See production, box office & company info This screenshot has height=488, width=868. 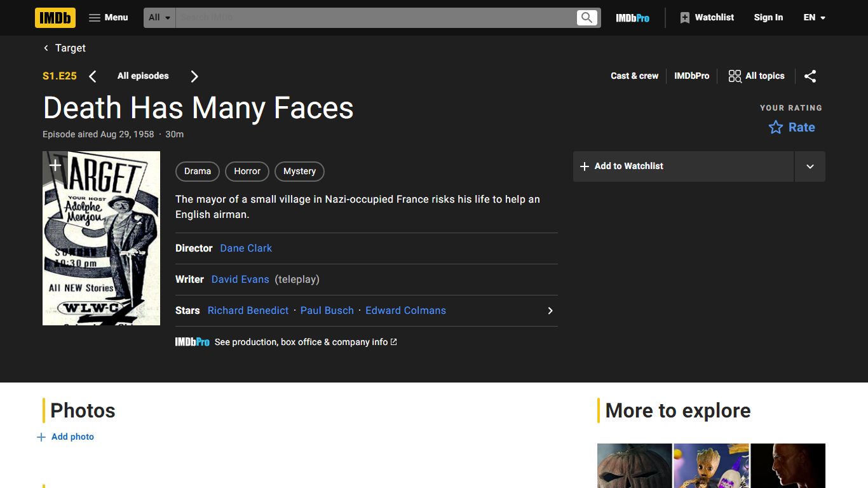pyautogui.click(x=306, y=342)
